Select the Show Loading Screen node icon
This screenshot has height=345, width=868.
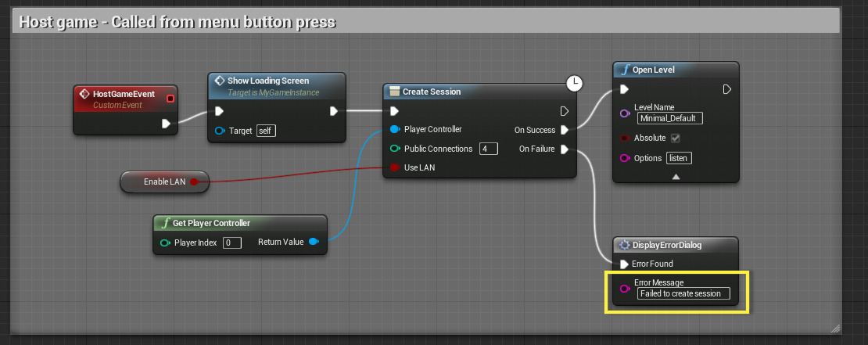219,81
